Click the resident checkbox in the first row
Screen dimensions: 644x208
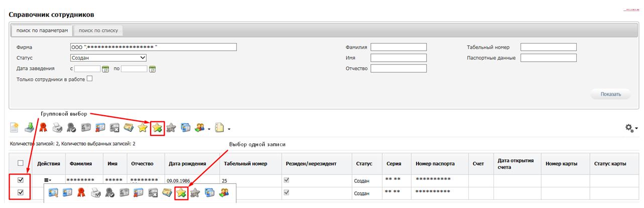click(287, 180)
